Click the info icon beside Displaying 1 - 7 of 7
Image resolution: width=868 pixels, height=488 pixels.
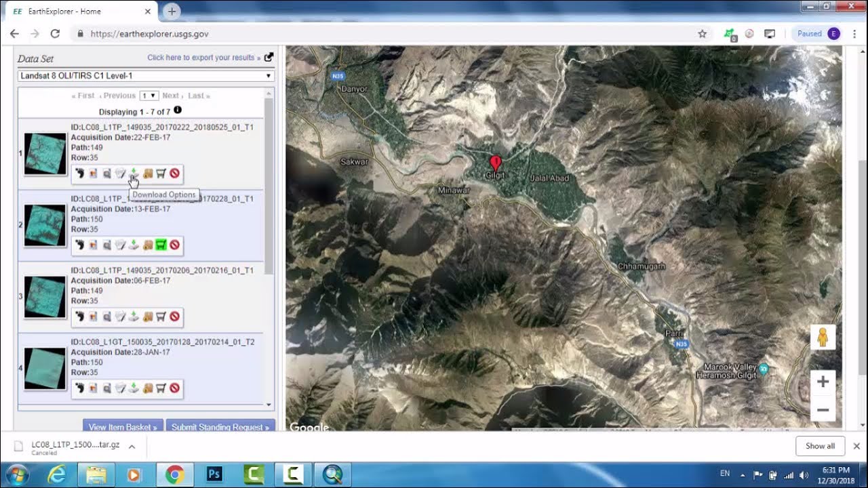pyautogui.click(x=178, y=110)
